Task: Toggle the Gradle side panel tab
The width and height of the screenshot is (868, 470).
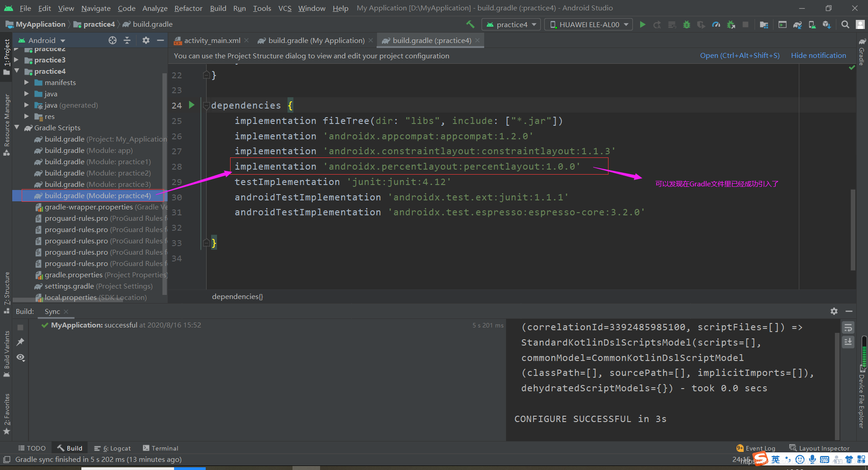Action: tap(862, 52)
